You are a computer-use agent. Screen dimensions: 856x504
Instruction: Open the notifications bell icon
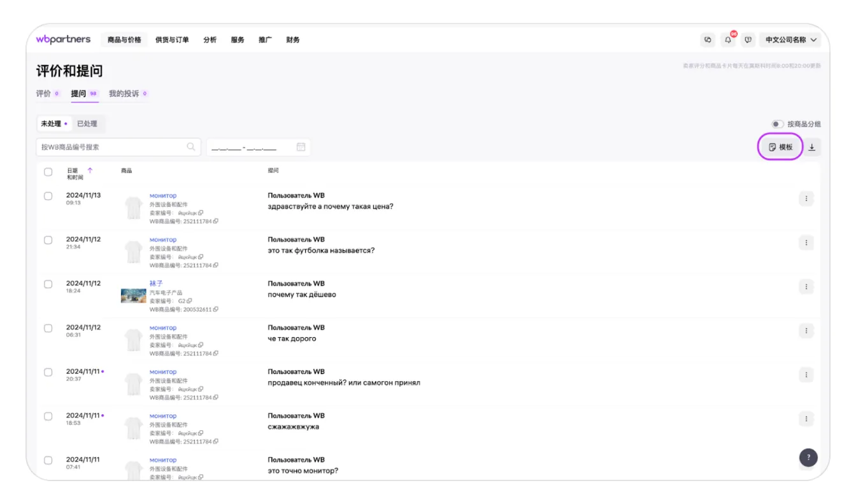click(728, 40)
